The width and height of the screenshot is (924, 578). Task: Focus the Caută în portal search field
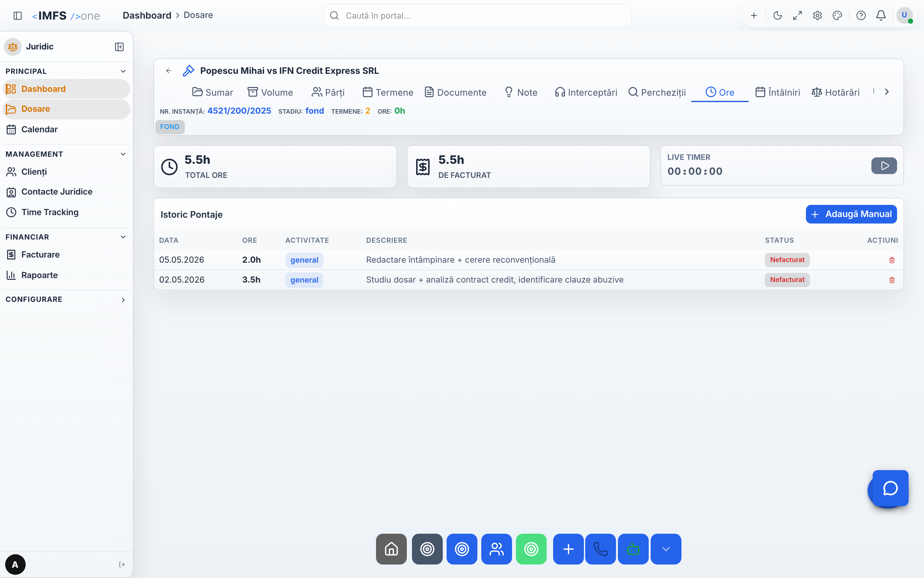[477, 16]
